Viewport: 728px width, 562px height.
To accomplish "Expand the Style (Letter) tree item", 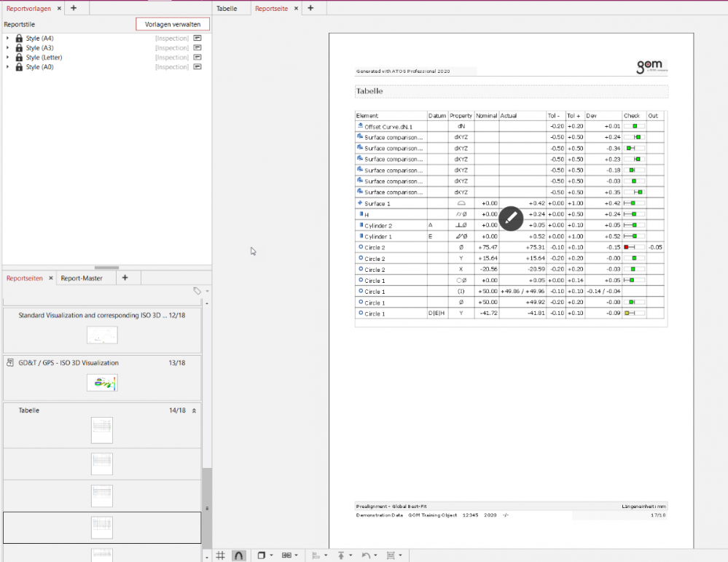I will click(x=7, y=57).
